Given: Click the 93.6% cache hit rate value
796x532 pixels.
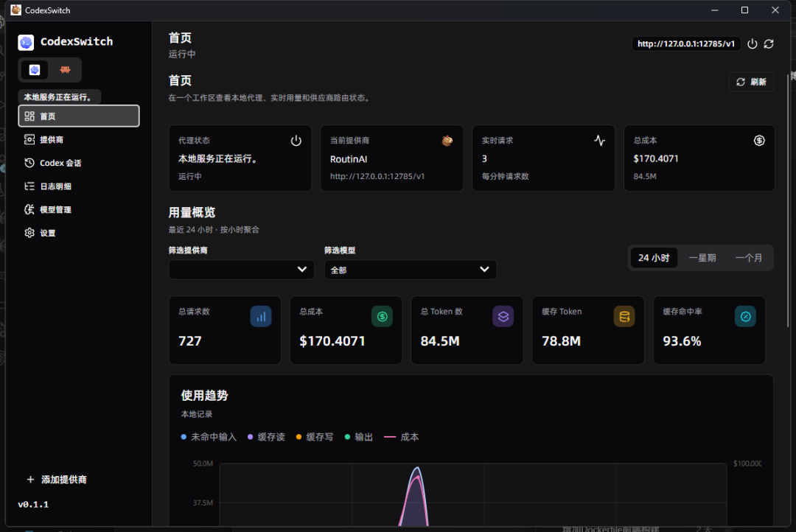Looking at the screenshot, I should tap(682, 341).
